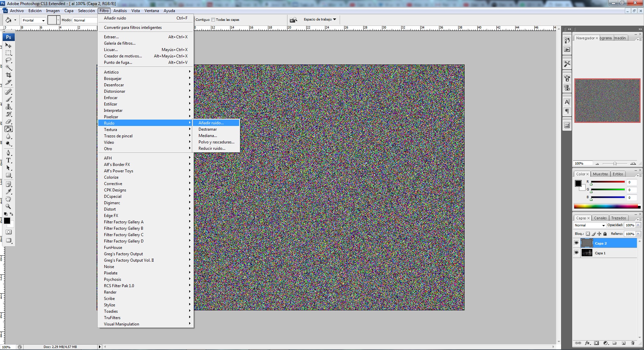Choose the Eyedropper tool
The image size is (644, 350).
pyautogui.click(x=9, y=191)
